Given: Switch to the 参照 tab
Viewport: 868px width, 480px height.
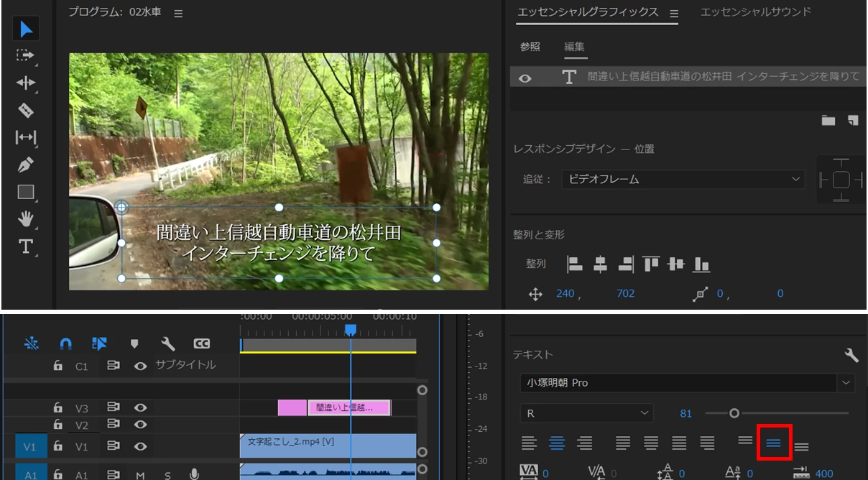Looking at the screenshot, I should click(x=530, y=46).
